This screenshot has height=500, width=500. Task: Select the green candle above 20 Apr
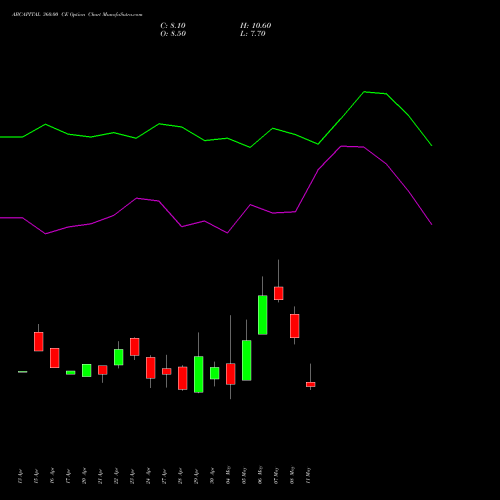click(x=87, y=370)
